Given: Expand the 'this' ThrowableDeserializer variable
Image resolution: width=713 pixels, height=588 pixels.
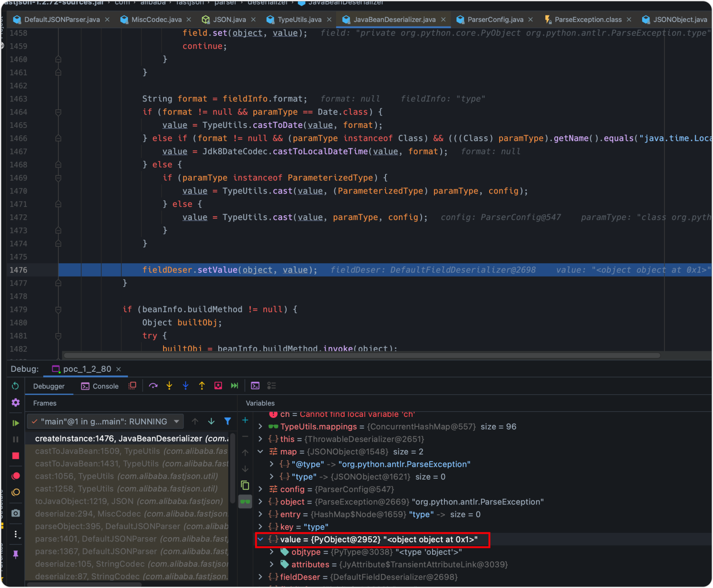Looking at the screenshot, I should point(260,439).
